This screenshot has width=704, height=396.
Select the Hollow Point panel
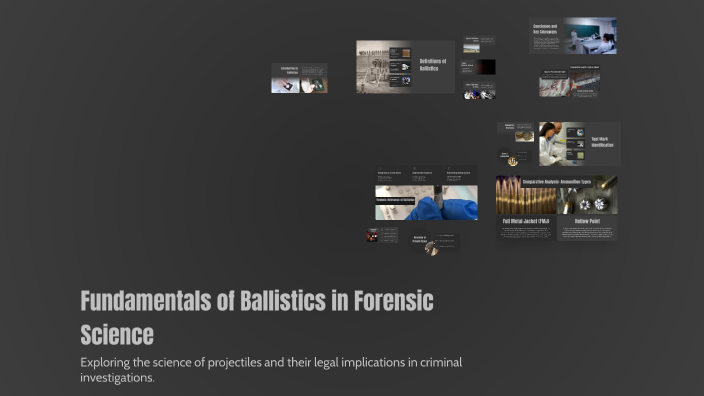point(587,228)
